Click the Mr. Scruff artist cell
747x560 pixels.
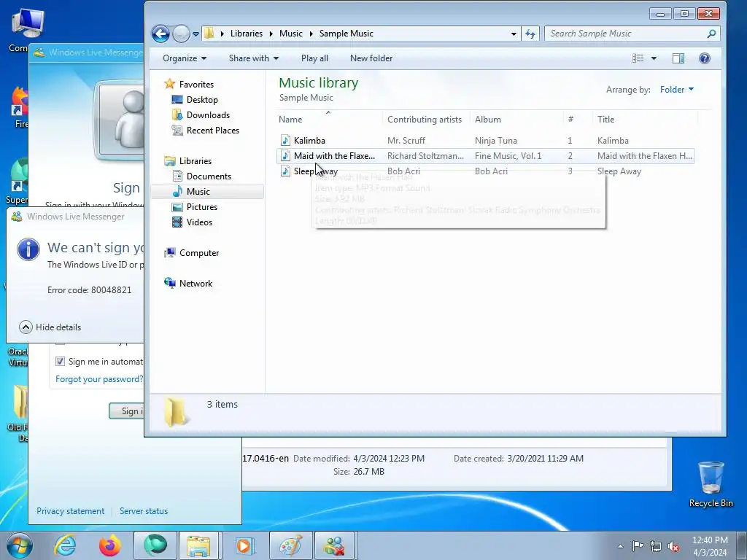click(406, 141)
